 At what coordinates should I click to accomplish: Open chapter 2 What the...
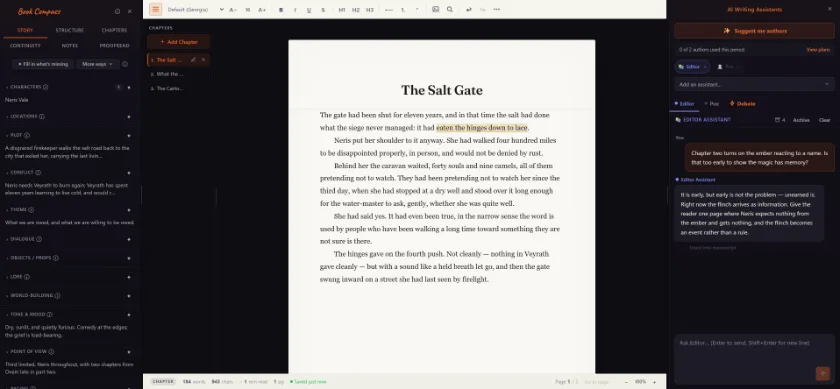point(167,74)
